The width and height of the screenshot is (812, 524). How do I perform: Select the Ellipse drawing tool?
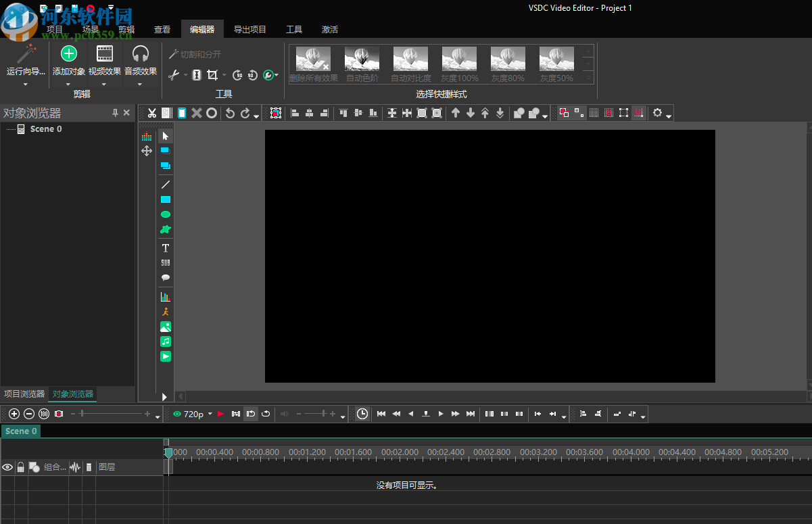(165, 214)
